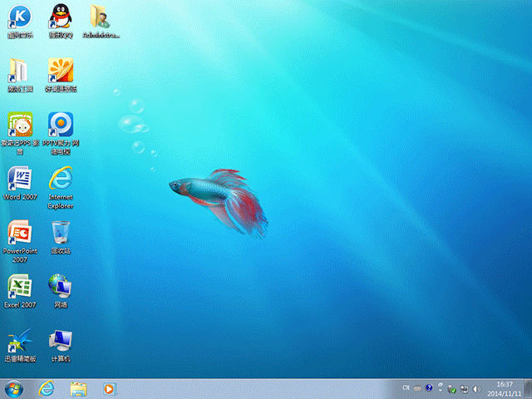Viewport: 532px width, 399px height.
Task: Click the volume speaker tray icon
Action: [475, 388]
